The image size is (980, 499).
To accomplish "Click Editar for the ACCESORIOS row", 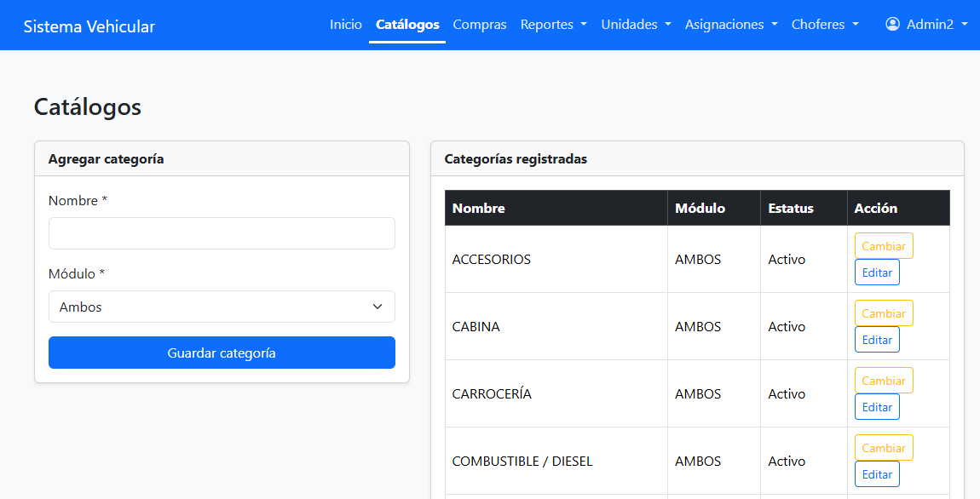I will 877,272.
